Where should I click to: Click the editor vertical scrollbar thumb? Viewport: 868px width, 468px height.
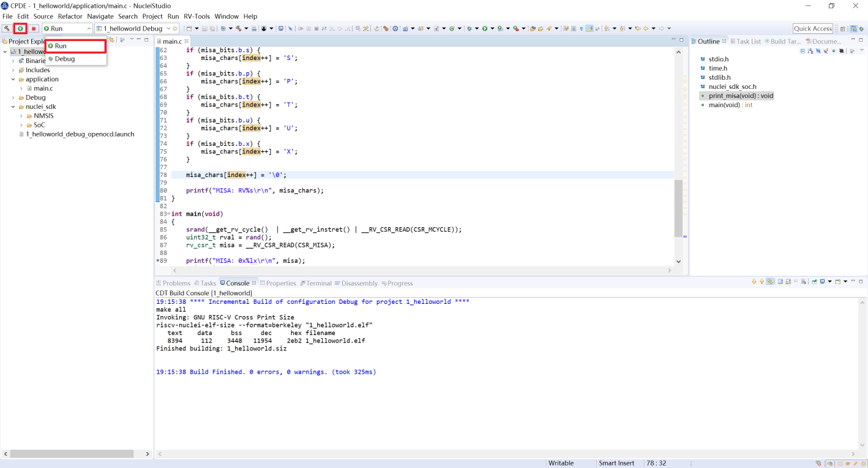click(678, 209)
